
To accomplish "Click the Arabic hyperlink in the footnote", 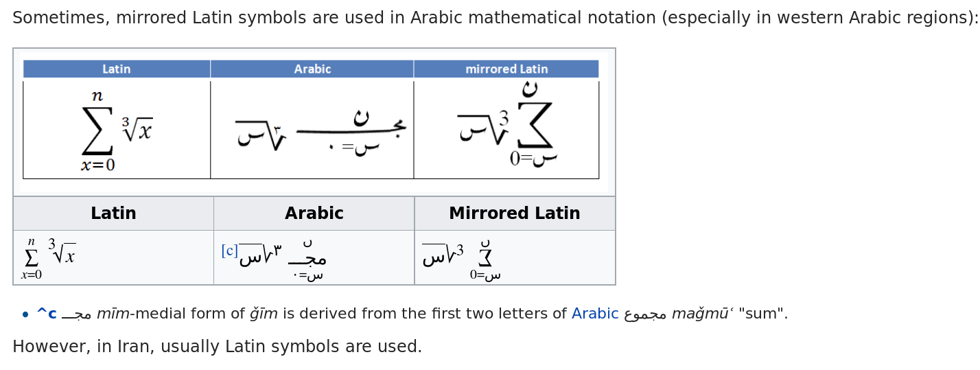I will point(595,314).
